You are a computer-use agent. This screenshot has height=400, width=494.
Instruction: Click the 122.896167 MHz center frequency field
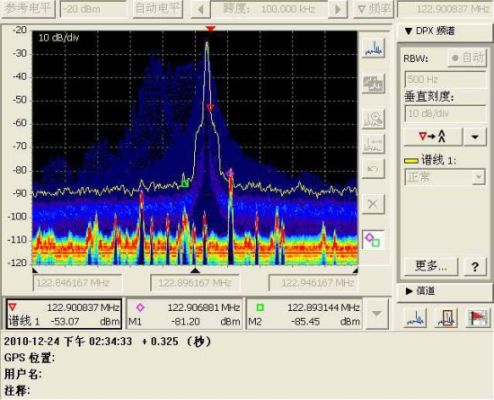(x=195, y=283)
